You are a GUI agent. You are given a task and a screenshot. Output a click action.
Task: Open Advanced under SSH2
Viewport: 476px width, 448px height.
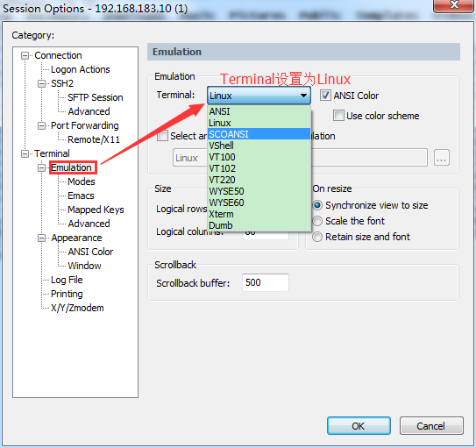(x=89, y=111)
